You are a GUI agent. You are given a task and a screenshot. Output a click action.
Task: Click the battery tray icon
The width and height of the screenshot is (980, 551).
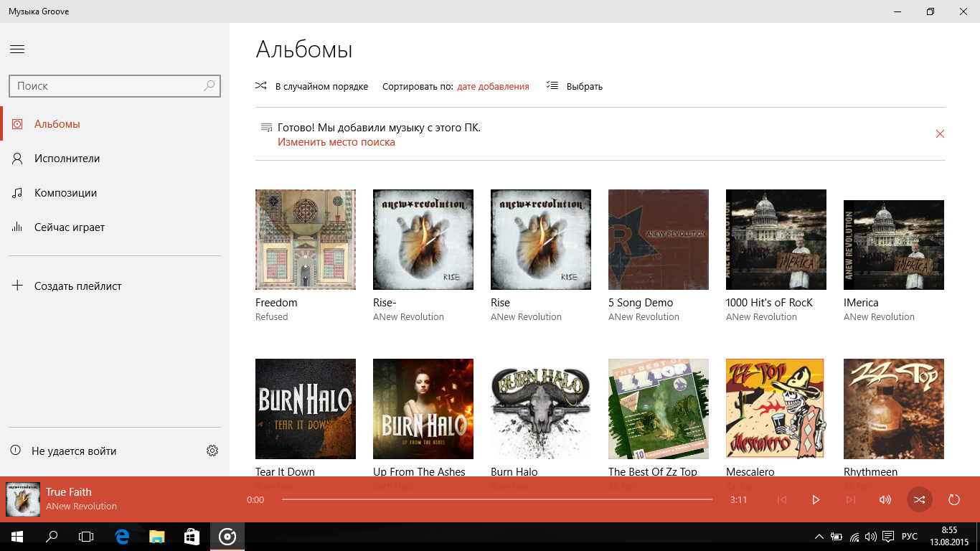pos(837,537)
